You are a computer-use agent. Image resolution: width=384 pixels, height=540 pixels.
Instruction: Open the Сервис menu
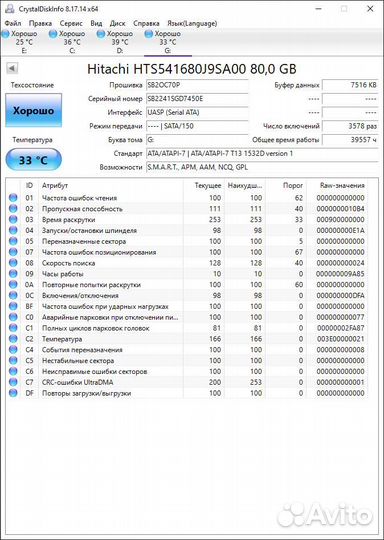click(x=71, y=23)
